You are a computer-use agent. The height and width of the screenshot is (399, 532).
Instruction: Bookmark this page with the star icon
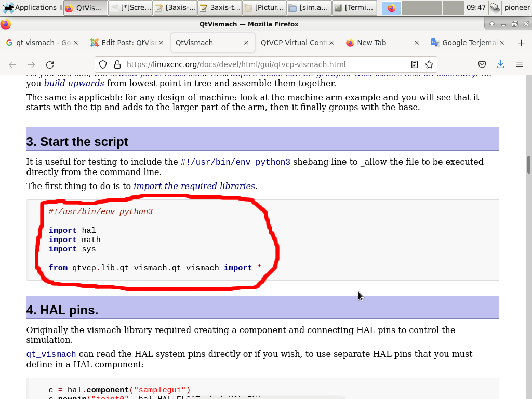point(429,64)
